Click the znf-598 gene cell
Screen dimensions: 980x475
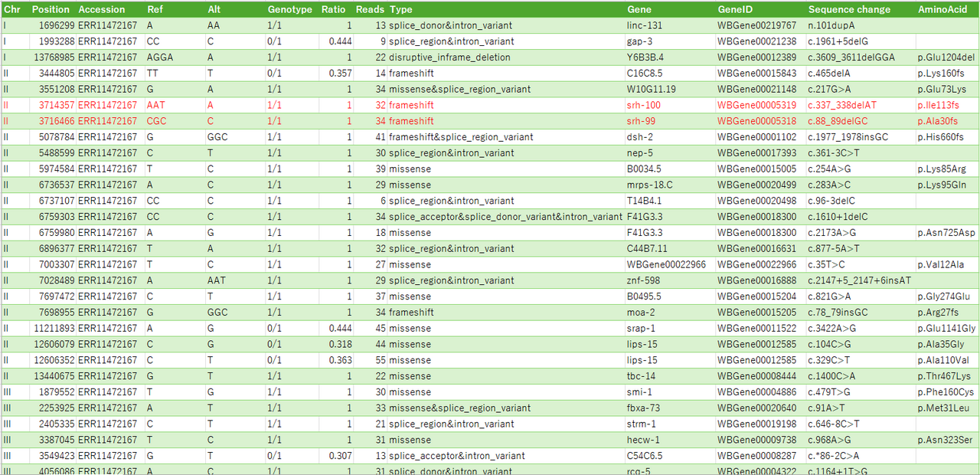pyautogui.click(x=644, y=280)
